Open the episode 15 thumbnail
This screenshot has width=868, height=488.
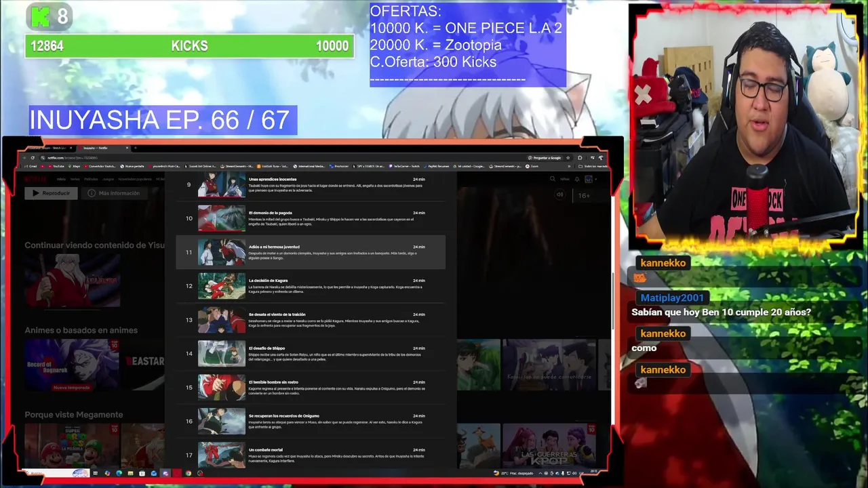pos(222,388)
